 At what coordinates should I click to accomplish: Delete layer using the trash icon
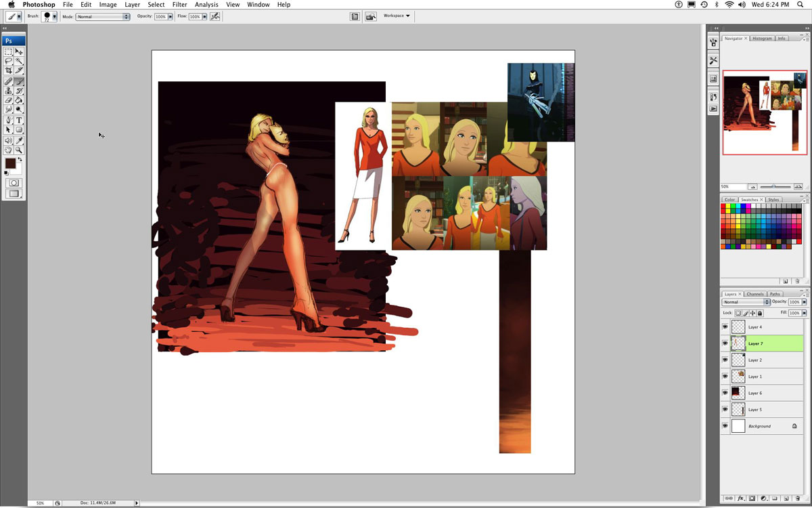(798, 499)
